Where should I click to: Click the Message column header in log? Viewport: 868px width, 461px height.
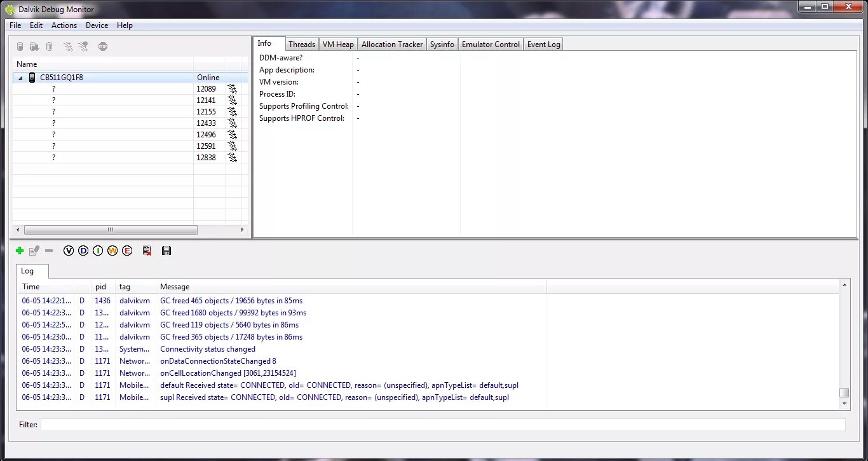click(x=351, y=287)
